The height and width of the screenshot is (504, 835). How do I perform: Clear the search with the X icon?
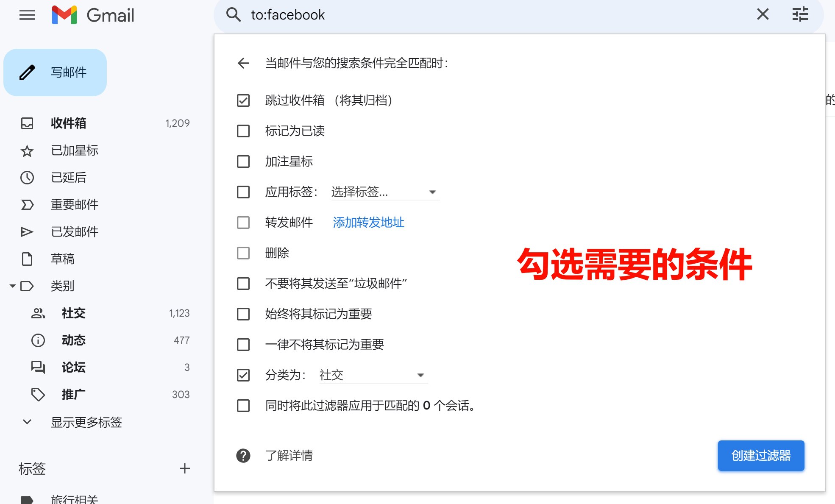pos(763,14)
